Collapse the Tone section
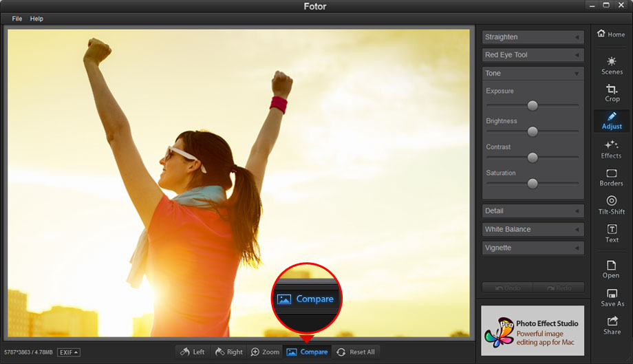The width and height of the screenshot is (633, 364). (533, 73)
